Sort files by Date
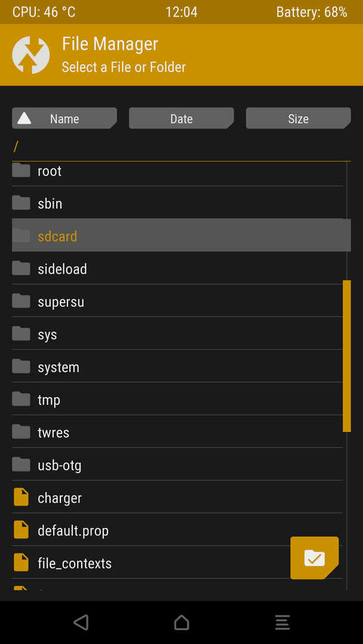 click(x=181, y=119)
